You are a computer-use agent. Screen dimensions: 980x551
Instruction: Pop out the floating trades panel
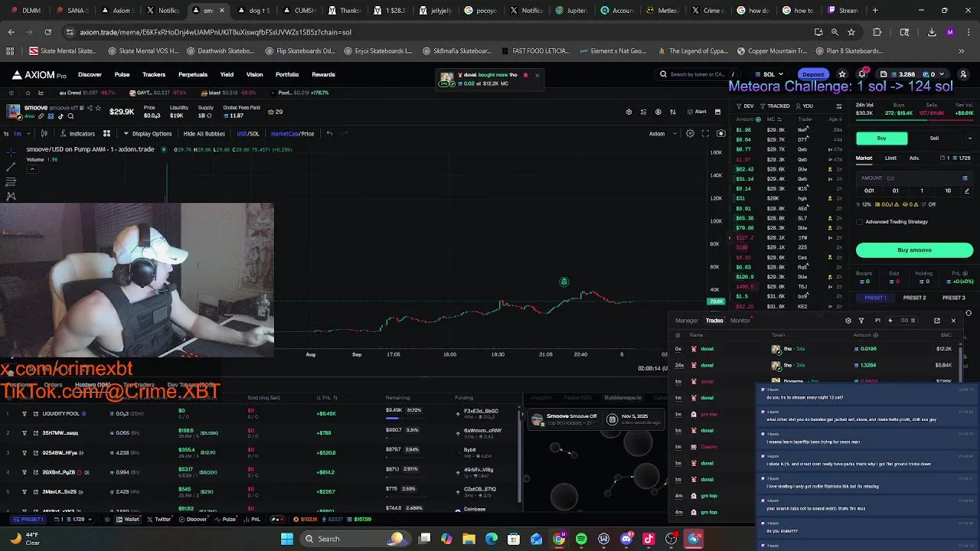[x=937, y=321]
